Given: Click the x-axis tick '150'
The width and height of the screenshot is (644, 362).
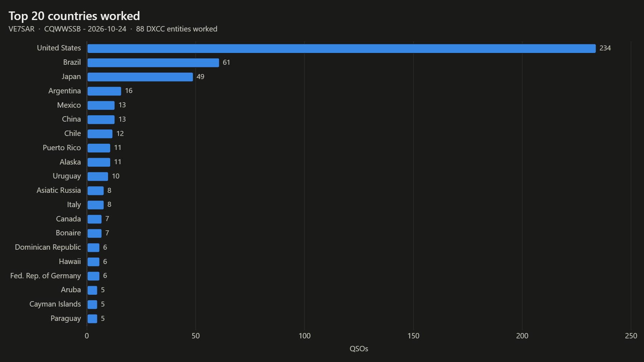Looking at the screenshot, I should pyautogui.click(x=413, y=336).
